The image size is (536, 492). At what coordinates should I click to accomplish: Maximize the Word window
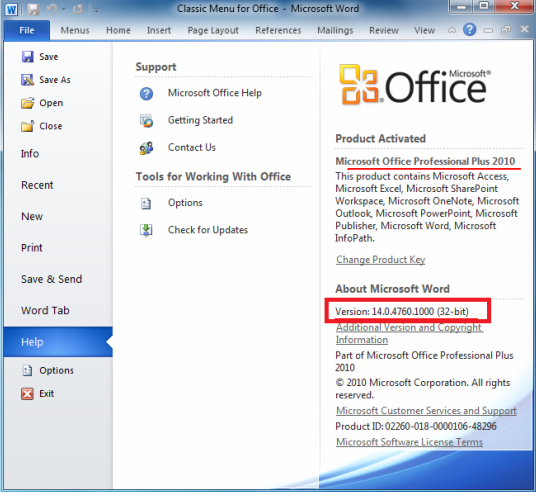click(483, 6)
